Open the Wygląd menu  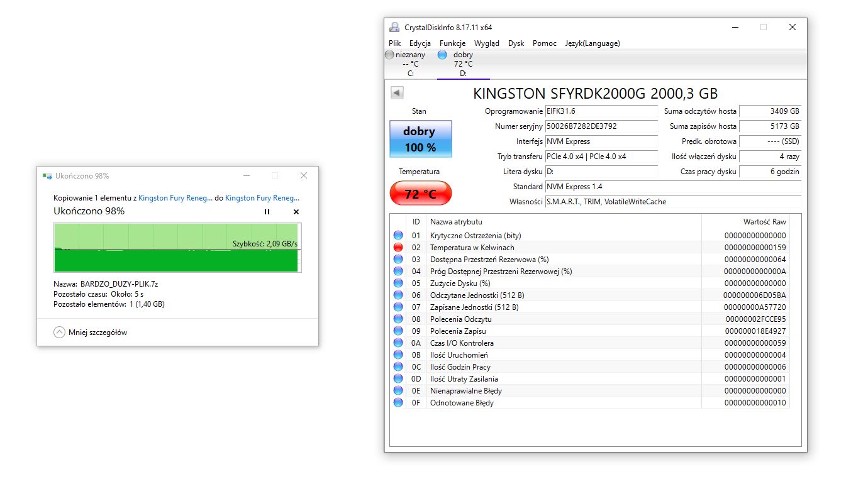[x=487, y=43]
